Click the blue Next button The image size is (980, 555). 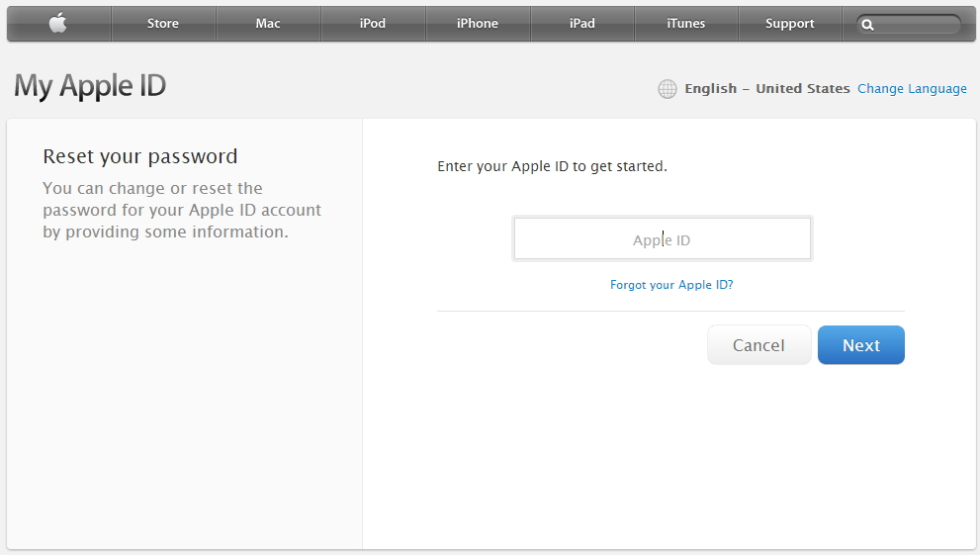(x=861, y=345)
